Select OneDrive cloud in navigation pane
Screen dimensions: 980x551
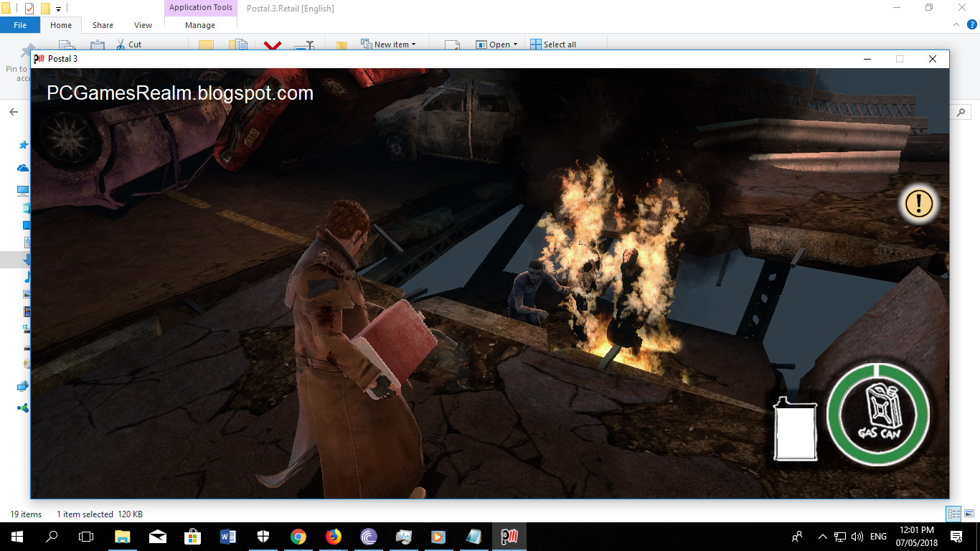tap(24, 168)
